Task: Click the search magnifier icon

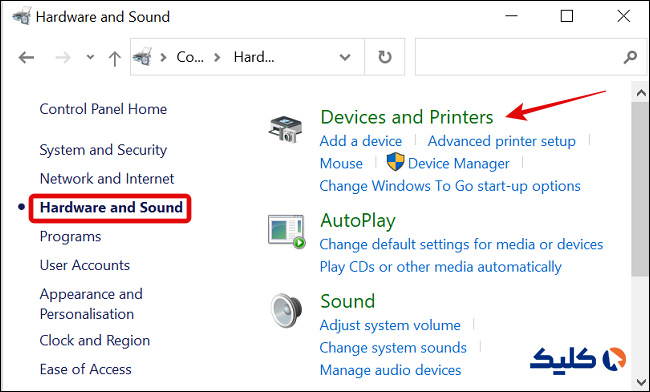Action: click(x=630, y=57)
